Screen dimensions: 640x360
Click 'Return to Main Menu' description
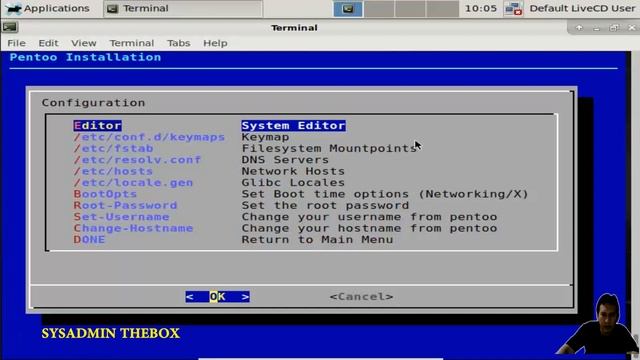[318, 240]
